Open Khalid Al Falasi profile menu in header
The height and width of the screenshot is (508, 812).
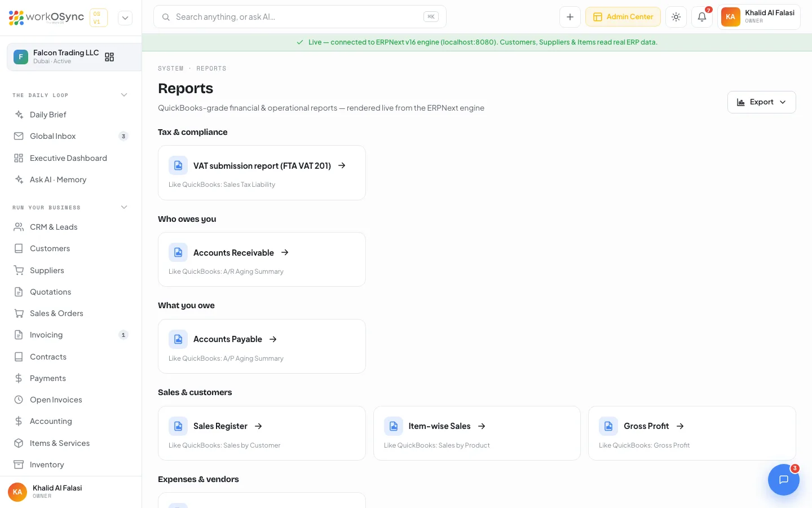(759, 17)
